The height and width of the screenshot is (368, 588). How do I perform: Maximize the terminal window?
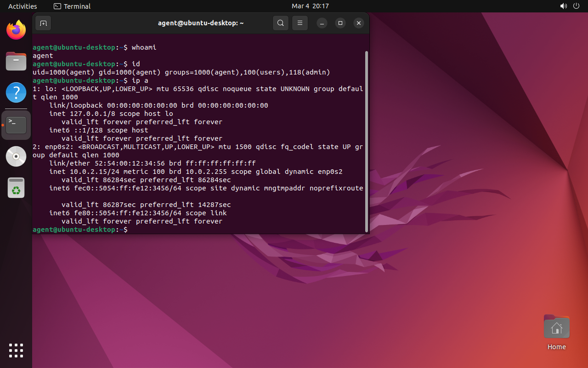coord(340,23)
